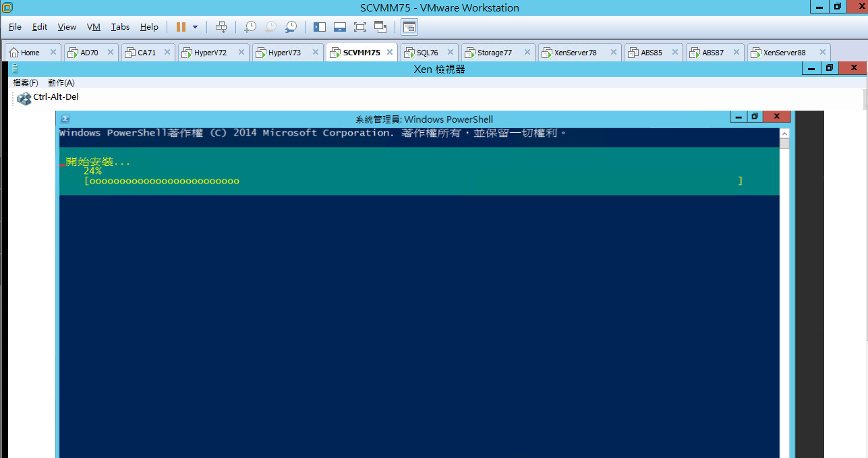Close the SQL76 tab

(451, 52)
